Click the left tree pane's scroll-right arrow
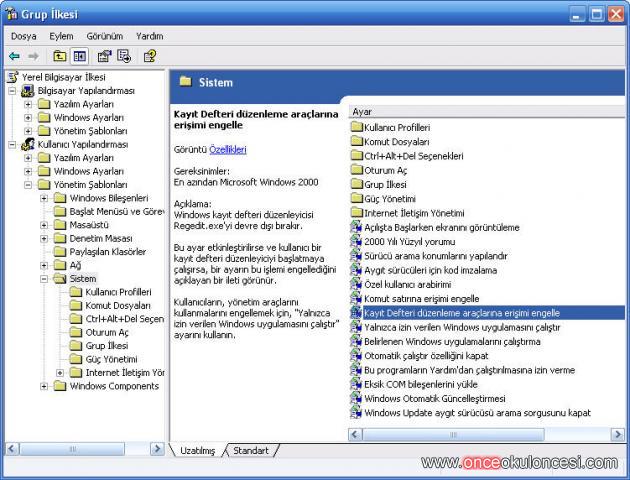 click(157, 450)
